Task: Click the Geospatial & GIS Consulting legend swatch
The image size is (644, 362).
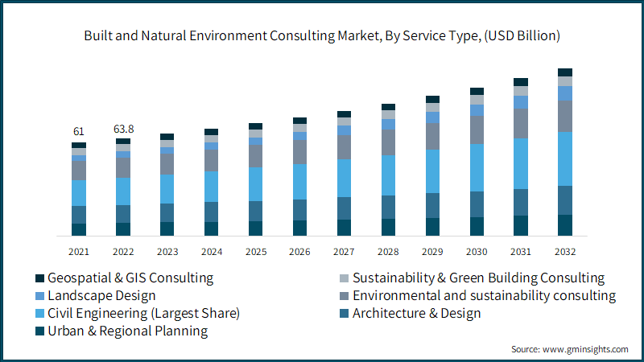Action: click(x=39, y=278)
